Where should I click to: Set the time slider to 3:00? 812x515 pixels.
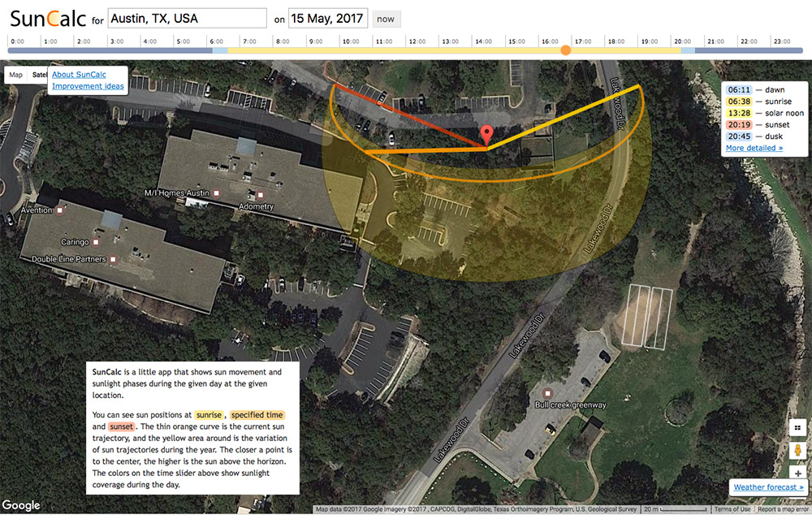point(108,50)
